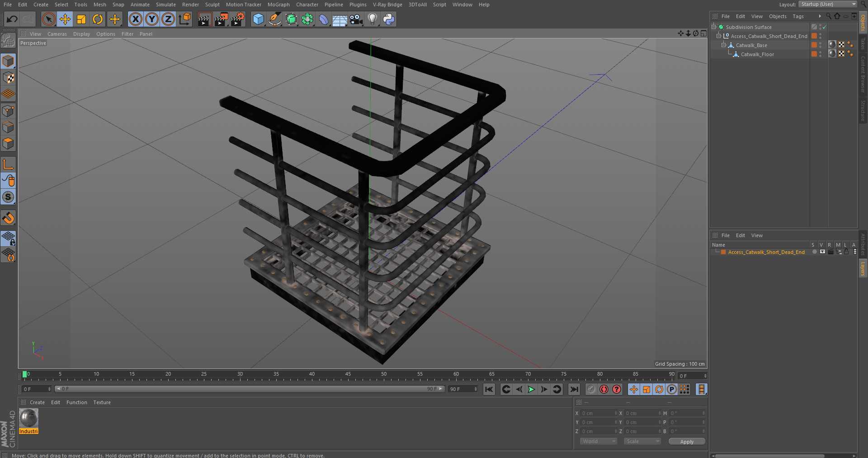Open World coordinate dropdown
The width and height of the screenshot is (868, 458).
(x=598, y=441)
